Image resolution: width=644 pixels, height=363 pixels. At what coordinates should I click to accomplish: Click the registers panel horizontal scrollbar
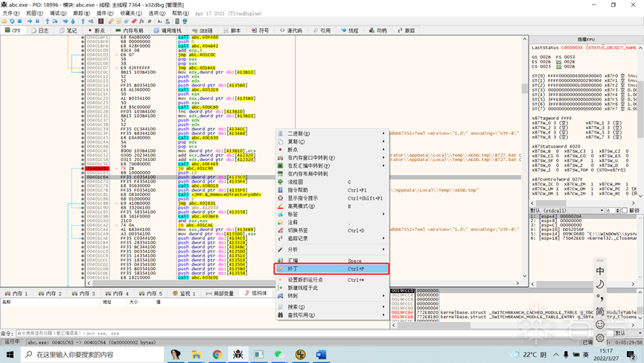(583, 203)
